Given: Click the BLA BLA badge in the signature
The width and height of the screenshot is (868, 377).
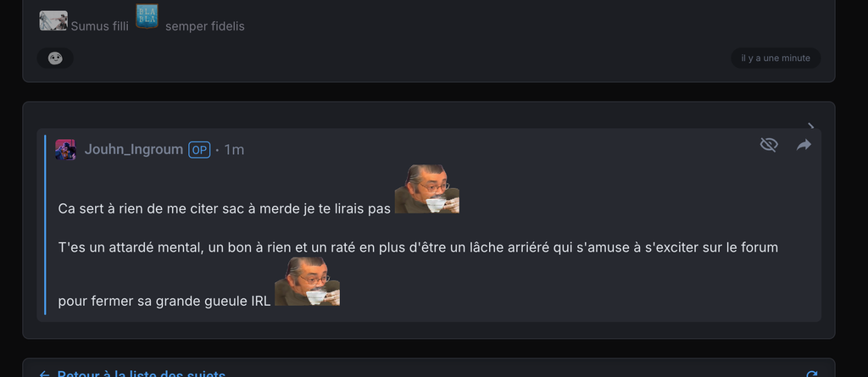Looking at the screenshot, I should pos(147,16).
